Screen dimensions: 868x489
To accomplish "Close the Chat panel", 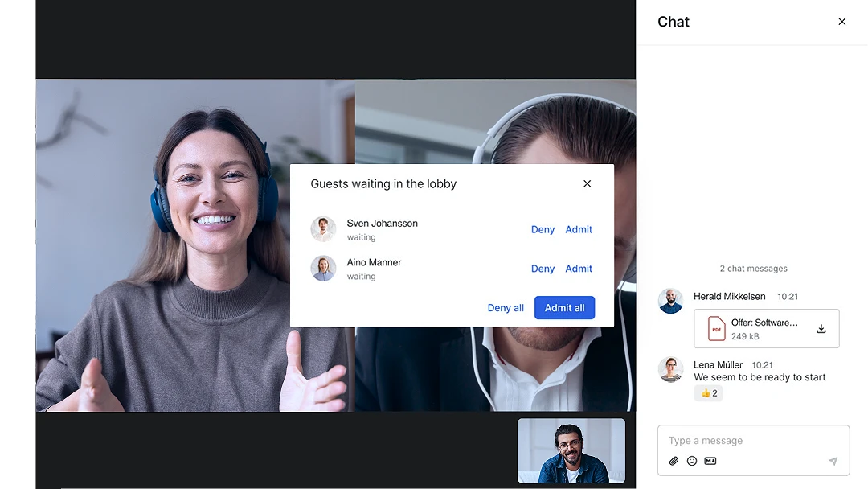I will pyautogui.click(x=842, y=22).
